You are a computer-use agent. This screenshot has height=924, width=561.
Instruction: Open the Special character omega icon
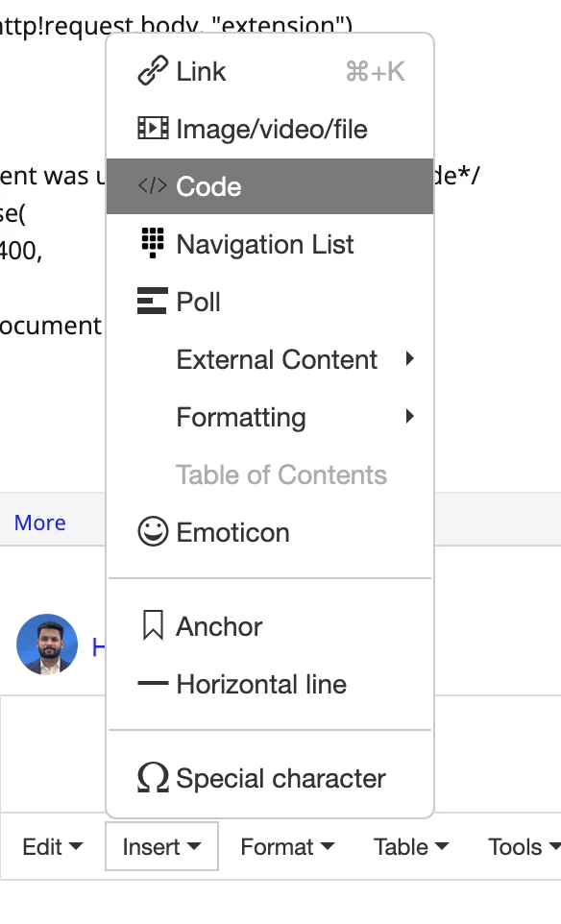pos(153,777)
